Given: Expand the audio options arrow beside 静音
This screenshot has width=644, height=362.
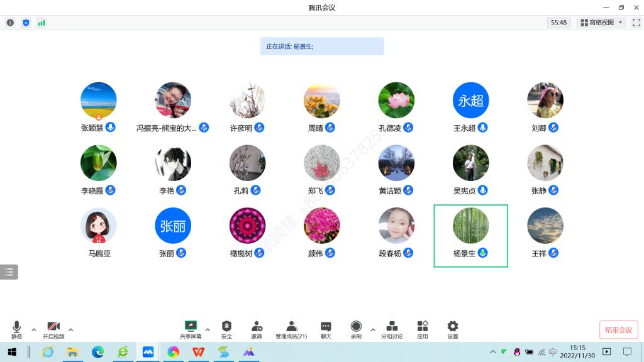Looking at the screenshot, I should [34, 329].
